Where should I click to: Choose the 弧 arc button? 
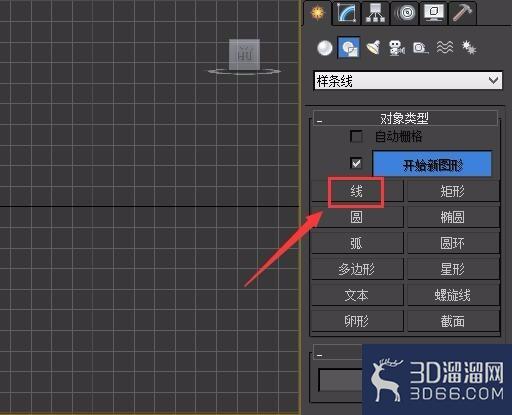(x=357, y=243)
